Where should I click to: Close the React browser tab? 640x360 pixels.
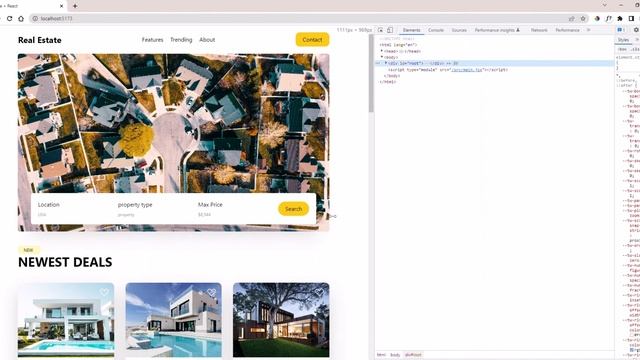tap(62, 6)
